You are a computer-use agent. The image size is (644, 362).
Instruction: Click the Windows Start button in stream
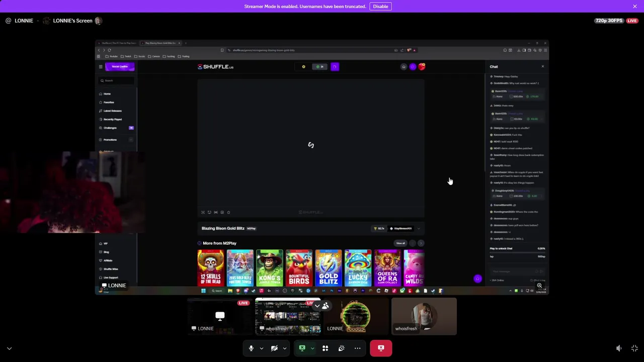203,291
